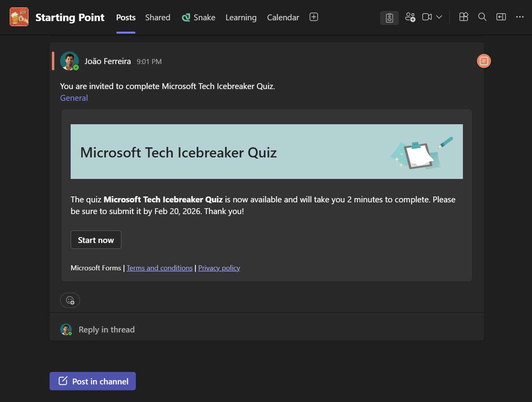Image resolution: width=532 pixels, height=402 pixels.
Task: Open the side pane expand icon
Action: tap(501, 17)
